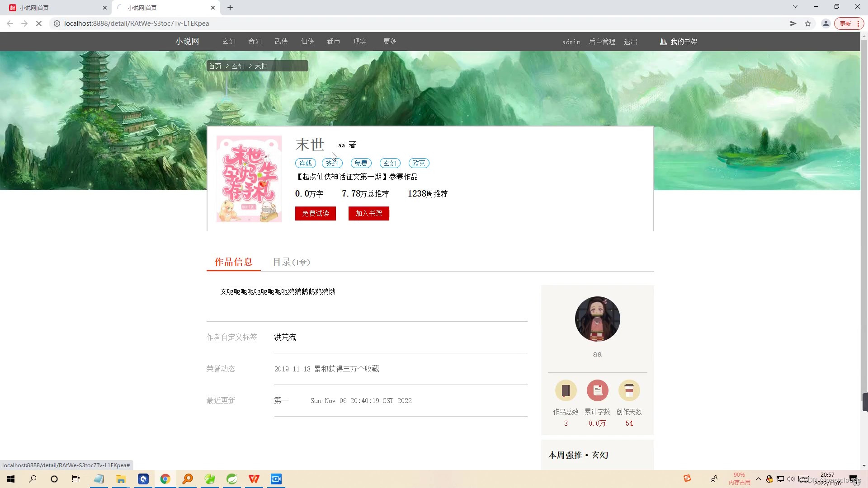The height and width of the screenshot is (488, 868).
Task: Click the send/share arrow in the toolbar
Action: 793,23
